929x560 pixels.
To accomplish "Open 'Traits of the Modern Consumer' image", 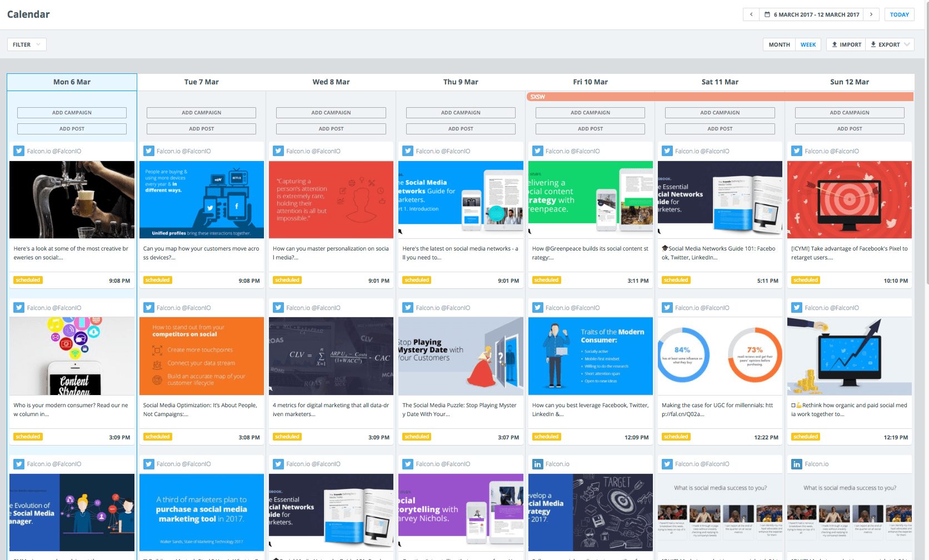I will tap(590, 356).
